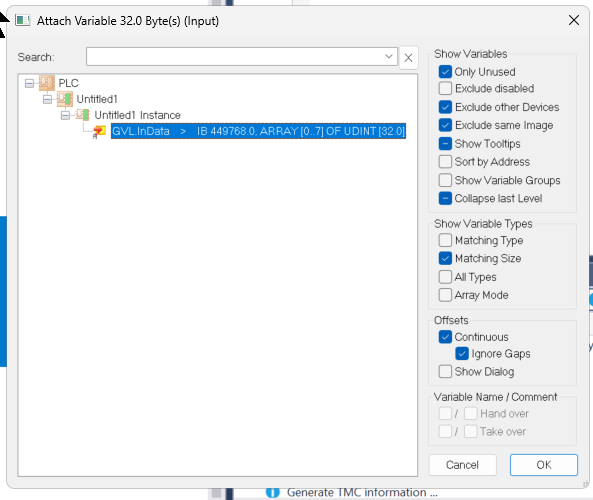The height and width of the screenshot is (500, 593).
Task: Toggle Exclude same Image checkbox
Action: click(445, 125)
